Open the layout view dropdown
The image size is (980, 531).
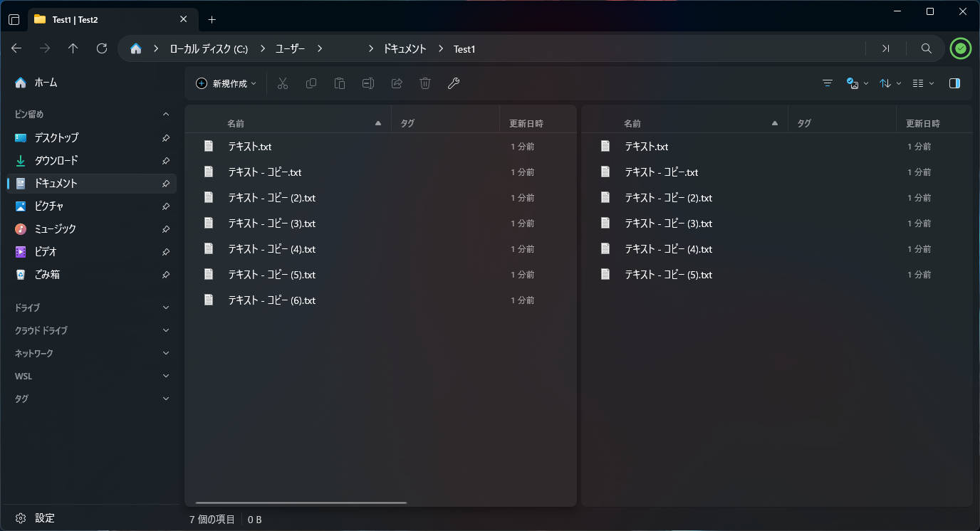tap(923, 83)
